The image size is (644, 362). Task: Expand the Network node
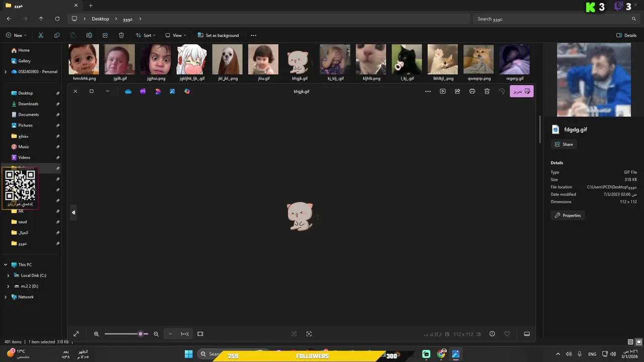pyautogui.click(x=6, y=297)
